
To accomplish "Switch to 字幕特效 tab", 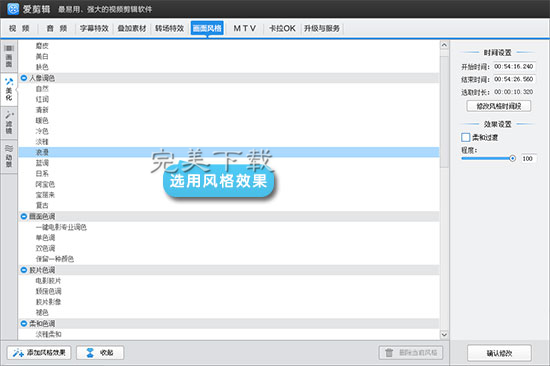I will [x=94, y=28].
